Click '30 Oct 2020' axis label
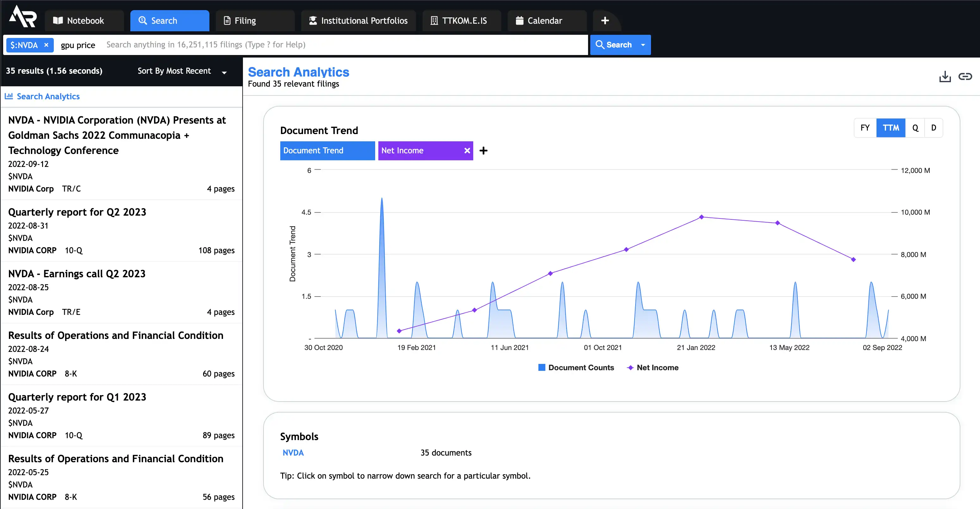 pyautogui.click(x=323, y=347)
